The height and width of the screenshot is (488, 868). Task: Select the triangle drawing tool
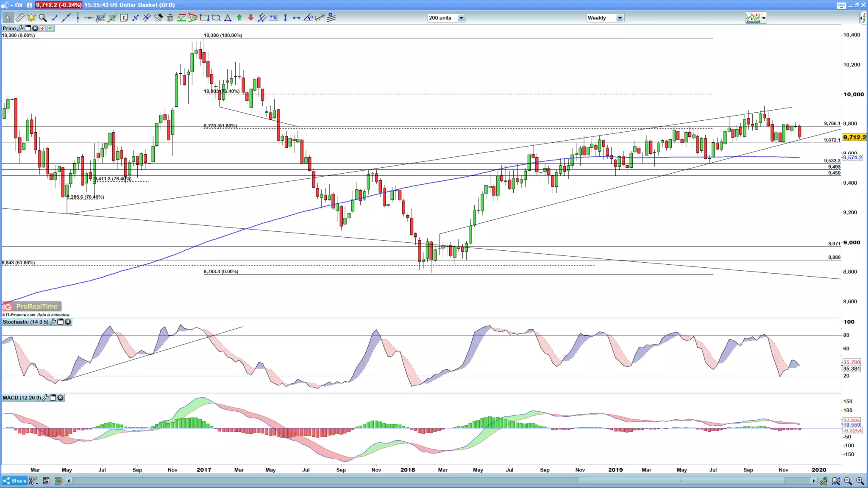pos(228,17)
